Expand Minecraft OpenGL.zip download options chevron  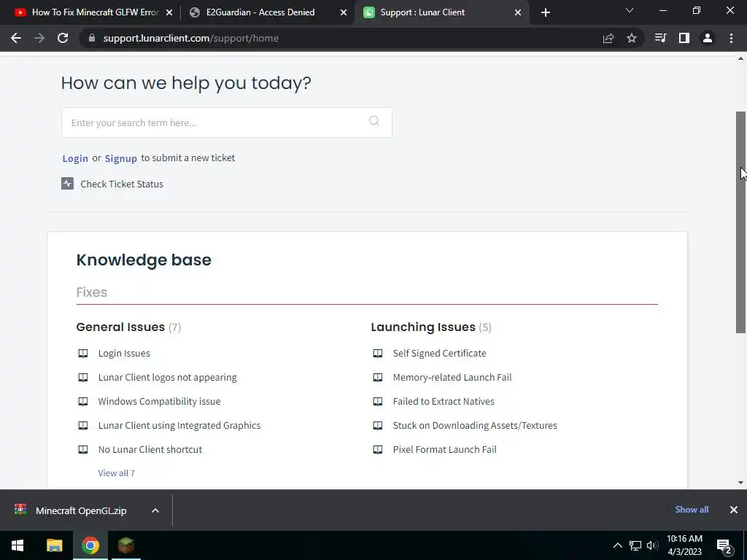(155, 510)
